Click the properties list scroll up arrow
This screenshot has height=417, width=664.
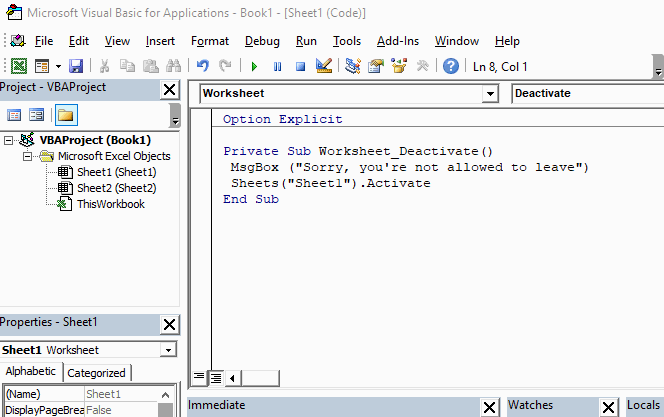point(166,395)
